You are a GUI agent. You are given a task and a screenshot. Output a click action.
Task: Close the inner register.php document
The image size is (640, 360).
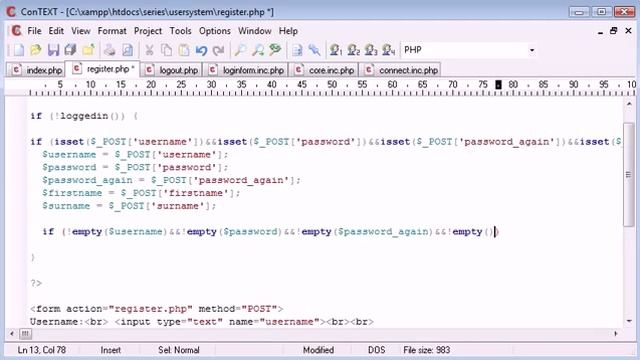tap(628, 31)
